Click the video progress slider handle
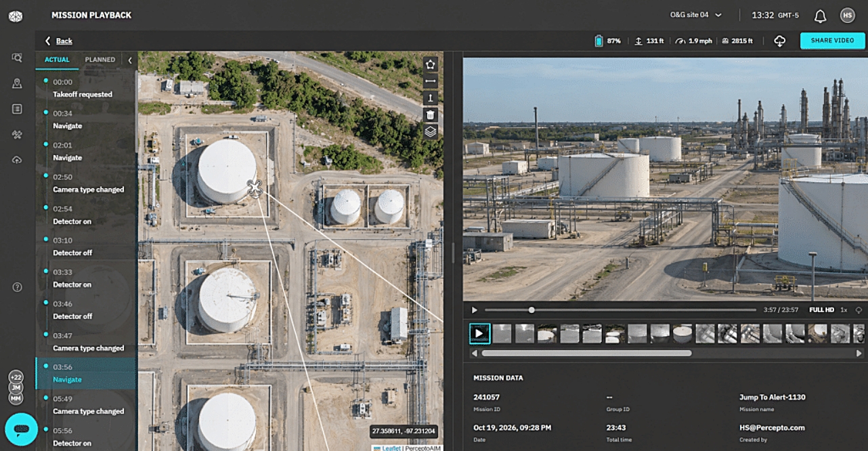Screen dimensions: 868x451 pos(531,310)
